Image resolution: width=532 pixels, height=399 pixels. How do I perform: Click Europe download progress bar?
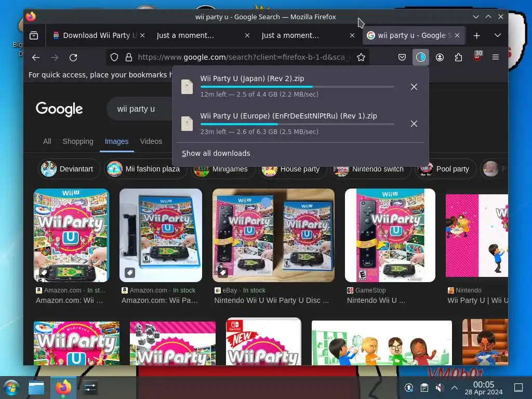[x=297, y=124]
